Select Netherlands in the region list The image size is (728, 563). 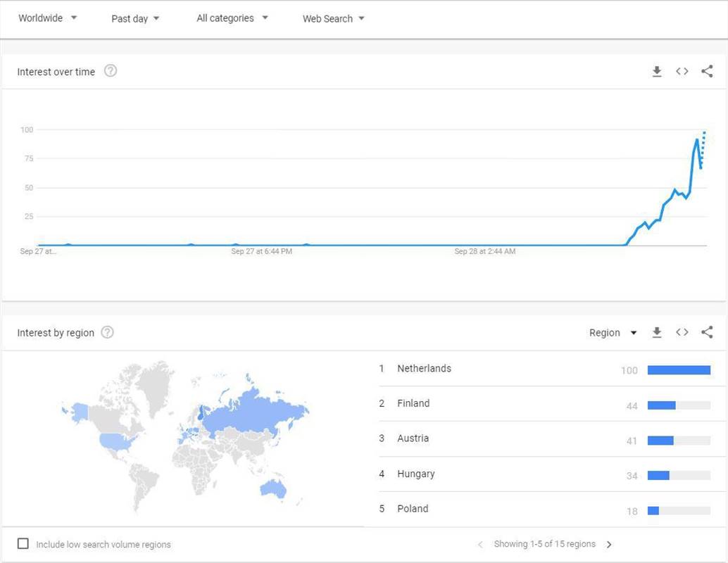(x=424, y=369)
